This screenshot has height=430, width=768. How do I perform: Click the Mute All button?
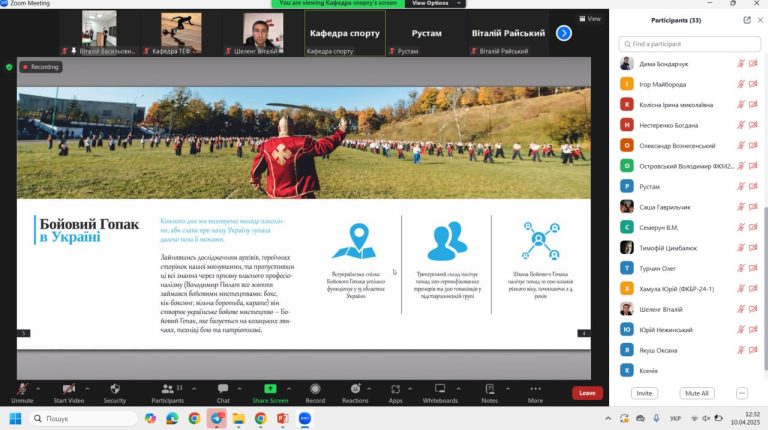[x=696, y=393]
